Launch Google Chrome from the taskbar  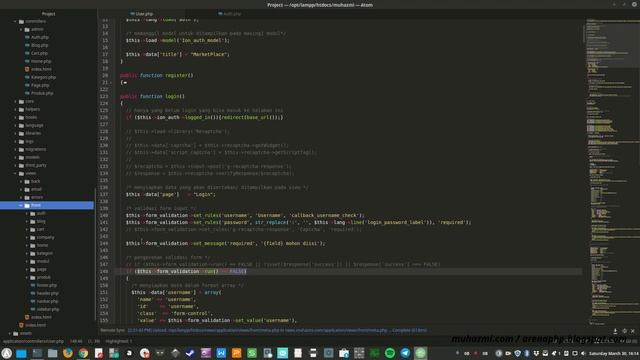[x=83, y=353]
